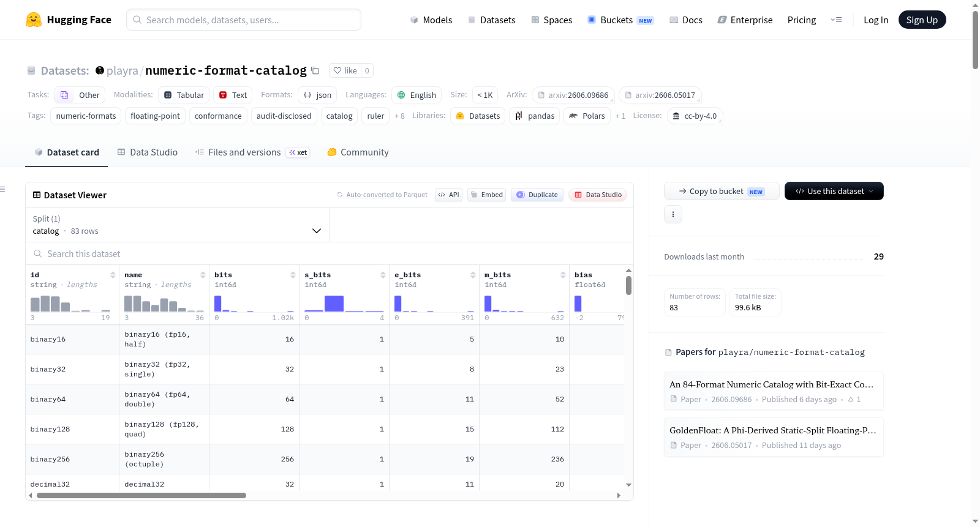Open the 84-Format Numeric Catalog paper
Viewport: 980px width, 527px height.
pos(774,391)
